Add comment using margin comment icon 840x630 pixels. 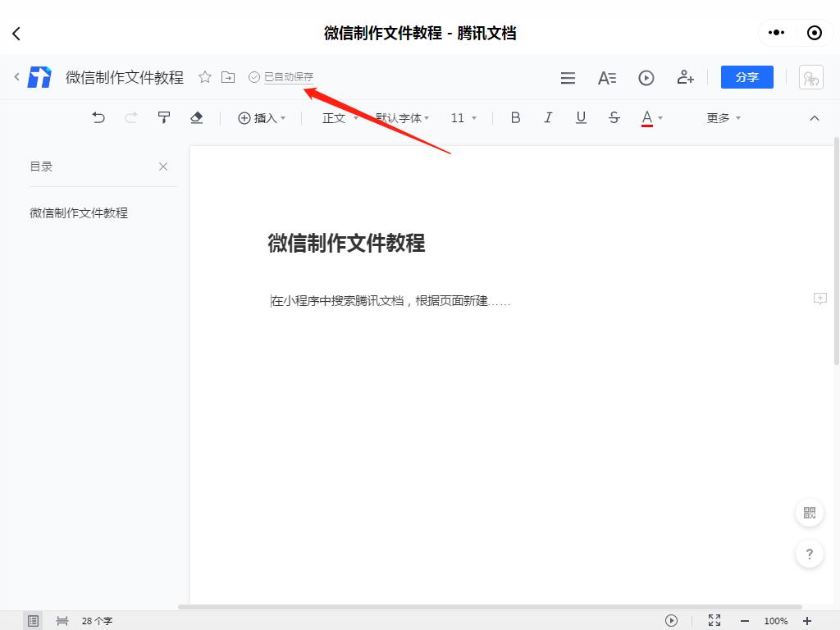819,299
